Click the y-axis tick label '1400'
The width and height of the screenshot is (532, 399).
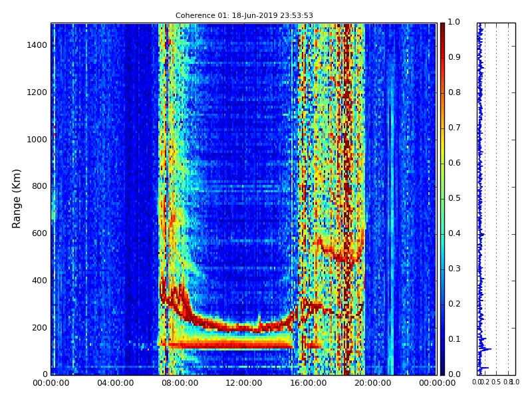pos(37,45)
